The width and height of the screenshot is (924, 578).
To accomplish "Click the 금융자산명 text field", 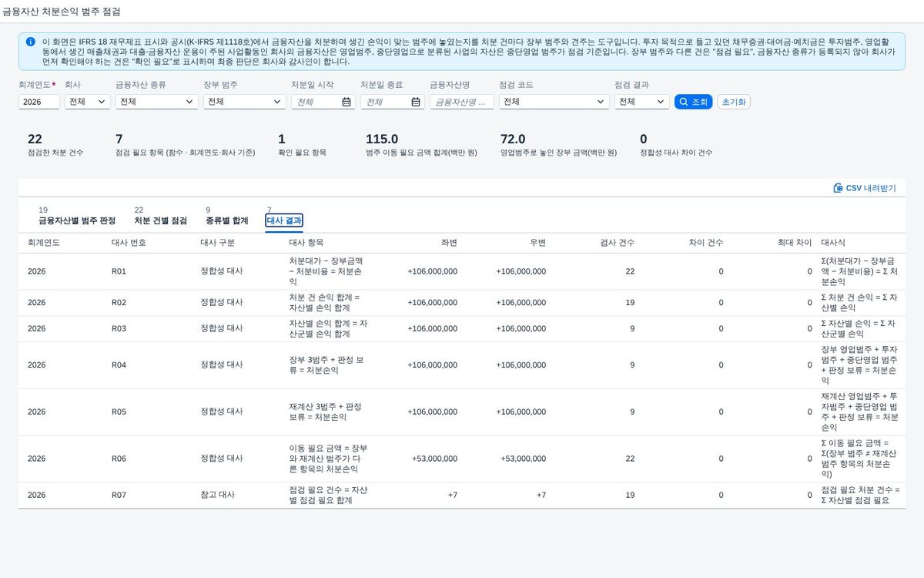I will coord(462,102).
